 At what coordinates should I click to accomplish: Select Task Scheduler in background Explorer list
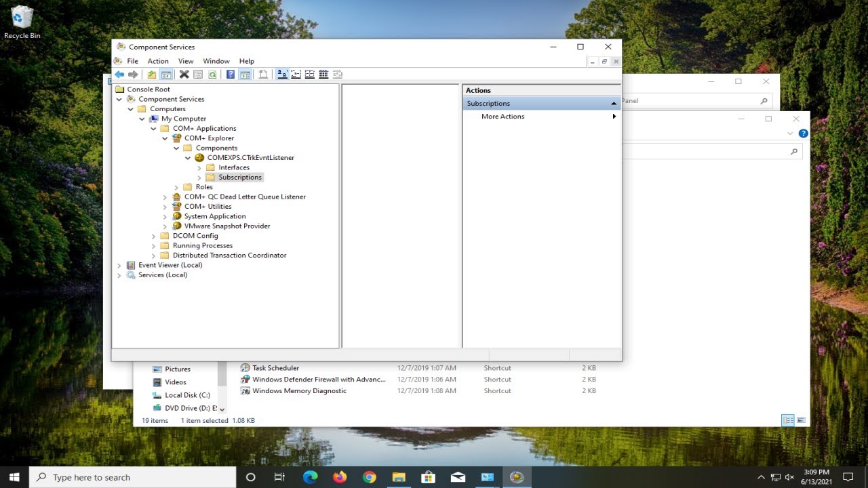[x=275, y=368]
